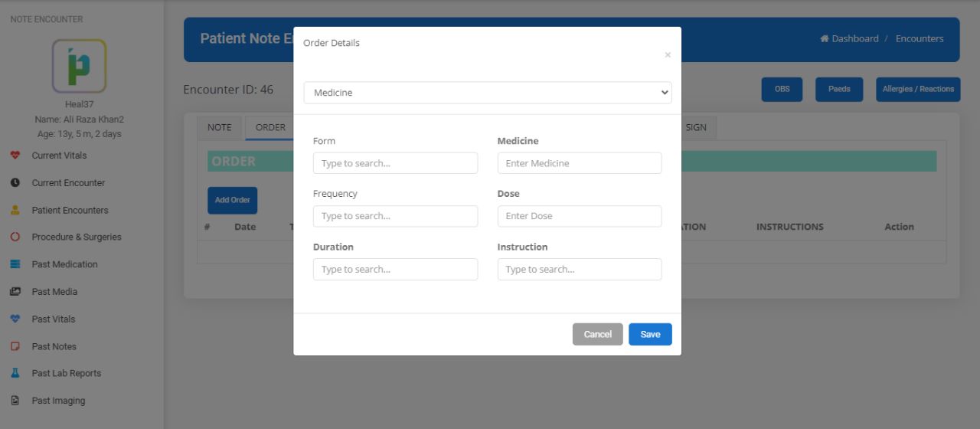
Task: Open the Dashboard breadcrumb link
Action: click(850, 39)
